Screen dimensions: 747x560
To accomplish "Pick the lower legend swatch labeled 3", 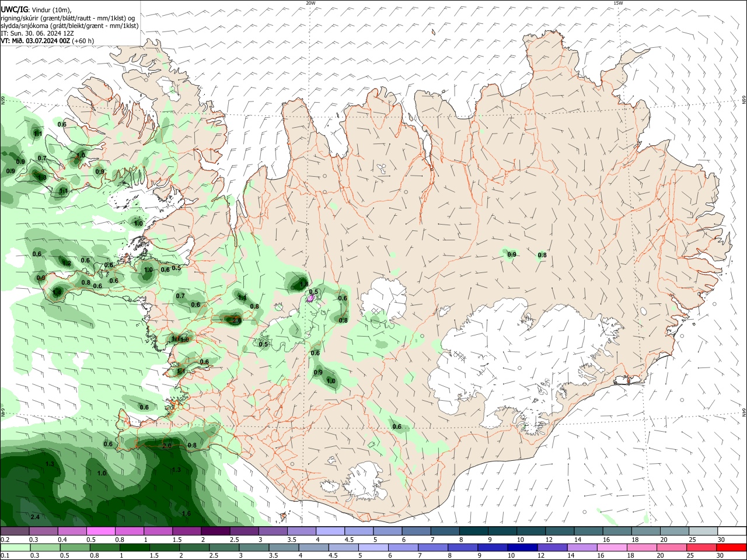I will click(x=254, y=547).
